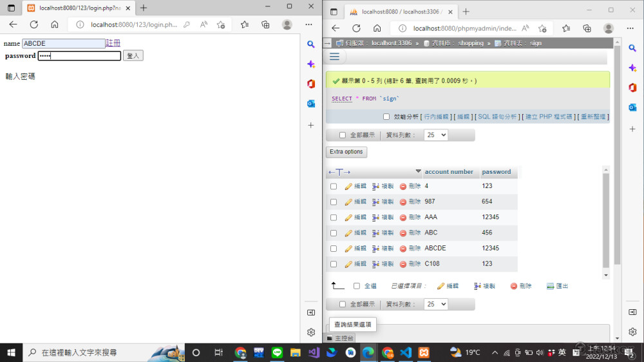Check the row checkbox for account C108
This screenshot has height=362, width=644.
point(334,264)
